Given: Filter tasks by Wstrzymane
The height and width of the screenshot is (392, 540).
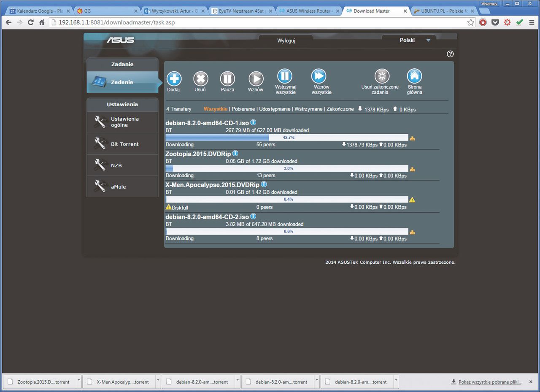Looking at the screenshot, I should [x=308, y=109].
